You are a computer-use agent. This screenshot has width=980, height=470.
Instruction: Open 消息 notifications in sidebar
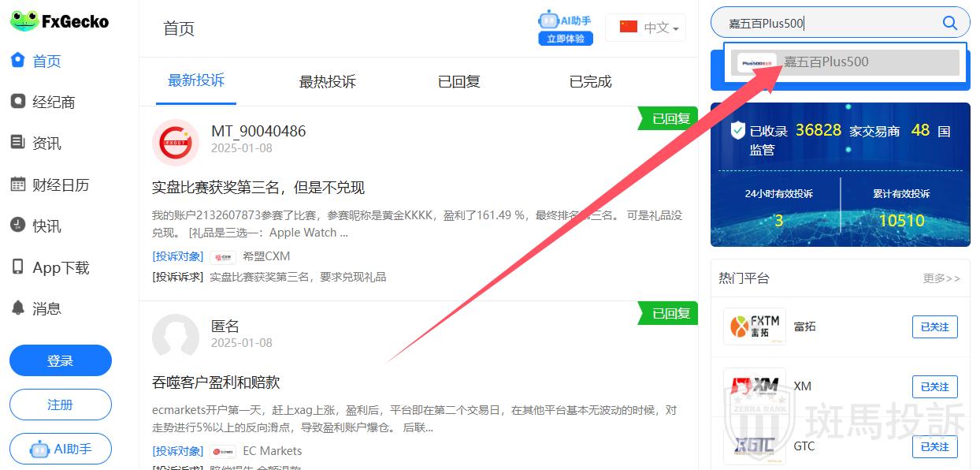[46, 309]
